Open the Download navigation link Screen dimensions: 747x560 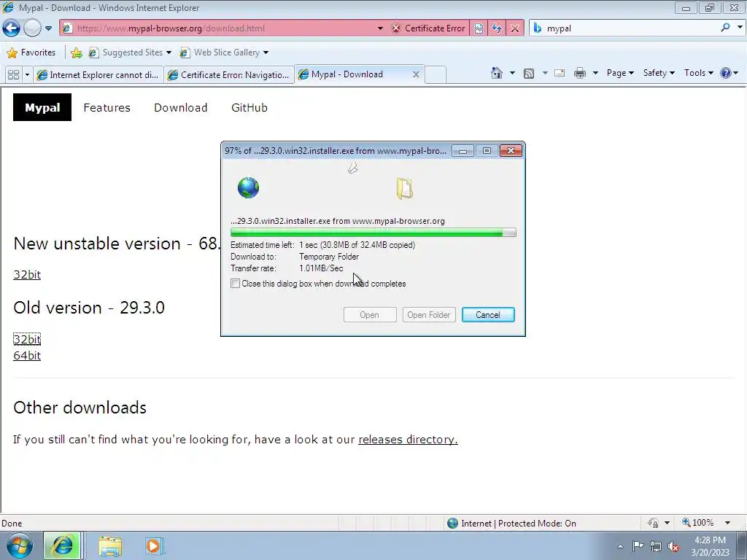181,108
